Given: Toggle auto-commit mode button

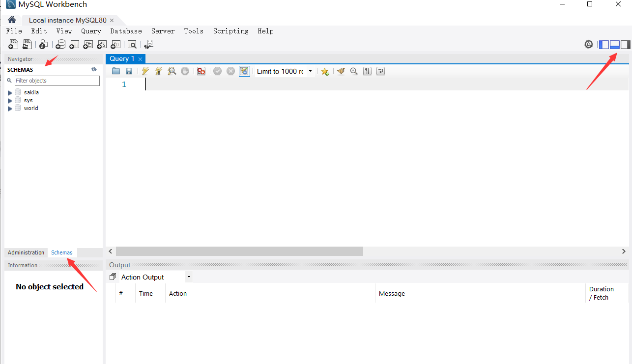Looking at the screenshot, I should click(x=244, y=71).
